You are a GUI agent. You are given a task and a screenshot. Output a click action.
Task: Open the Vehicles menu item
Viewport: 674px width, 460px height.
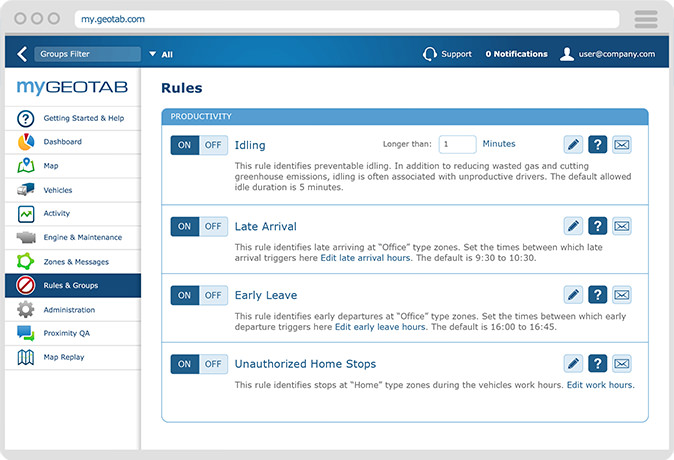click(73, 190)
